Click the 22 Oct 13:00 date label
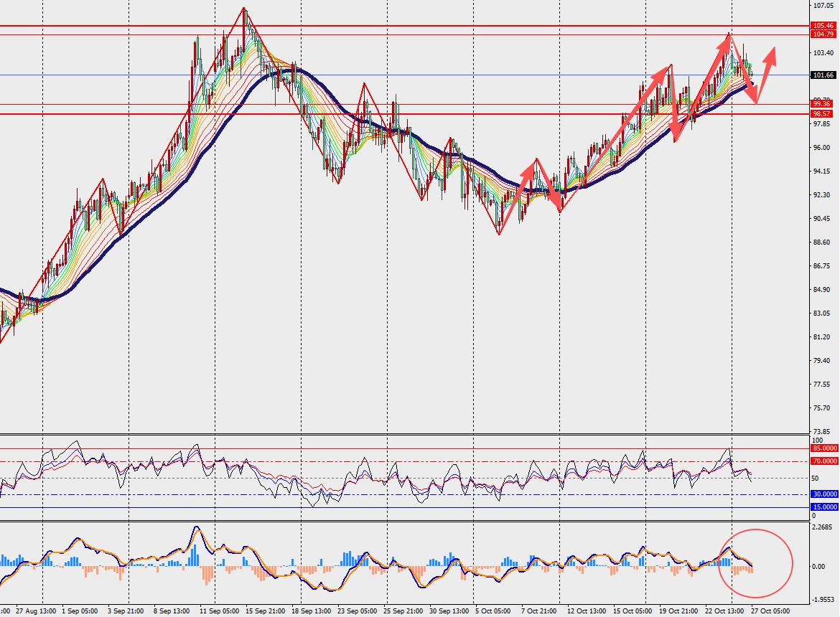840x617 pixels. 725,611
